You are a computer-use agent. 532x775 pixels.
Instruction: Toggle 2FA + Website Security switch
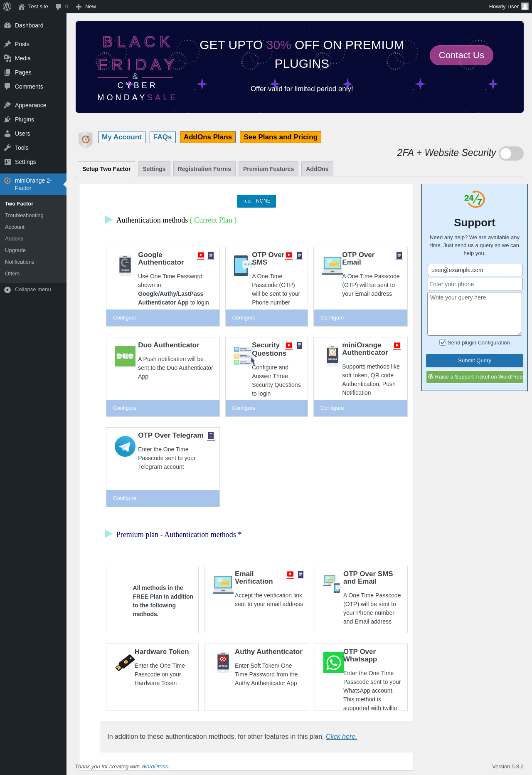tap(511, 154)
